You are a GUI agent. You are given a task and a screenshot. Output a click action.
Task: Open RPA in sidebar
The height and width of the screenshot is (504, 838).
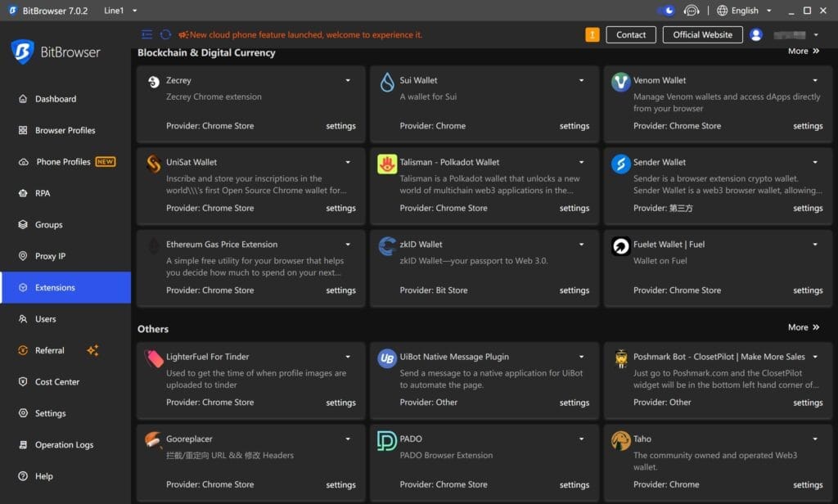65,193
